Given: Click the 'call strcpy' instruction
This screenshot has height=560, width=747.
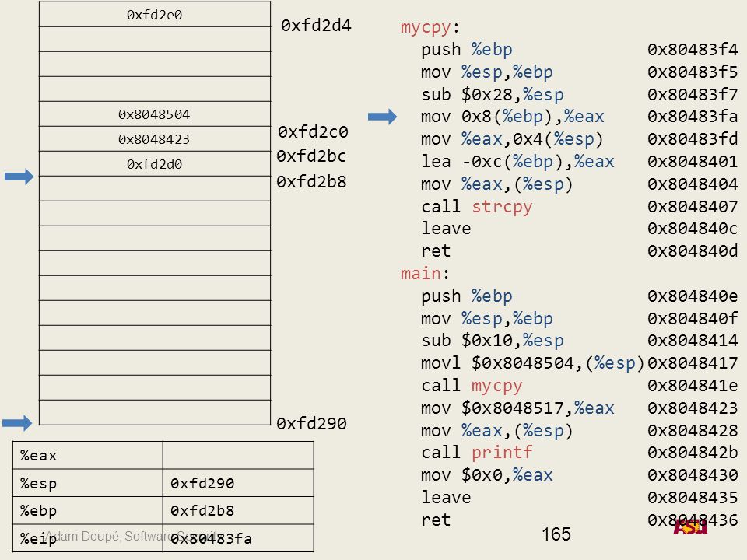Looking at the screenshot, I should 476,207.
